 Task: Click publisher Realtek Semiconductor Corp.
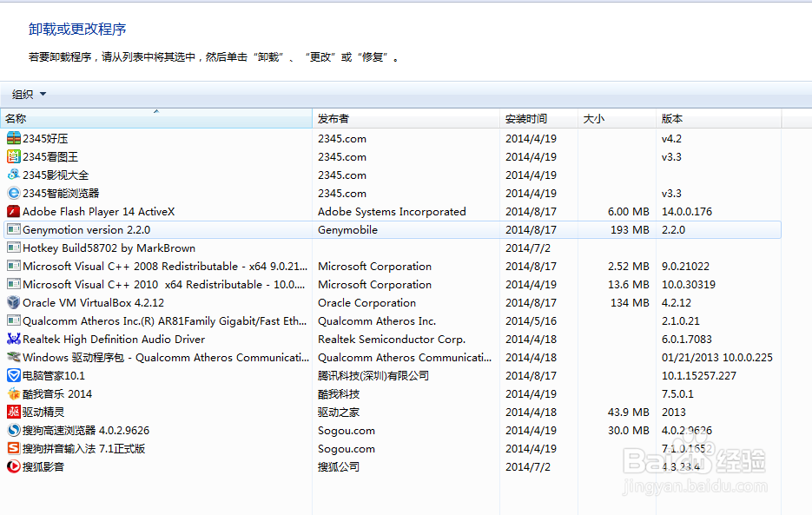point(392,340)
